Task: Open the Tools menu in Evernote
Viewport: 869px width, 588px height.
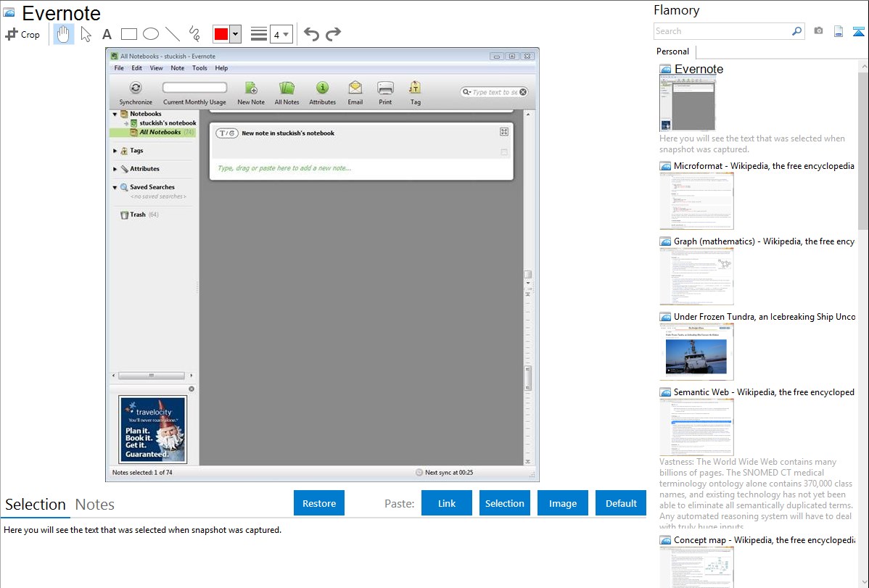Action: click(x=199, y=68)
